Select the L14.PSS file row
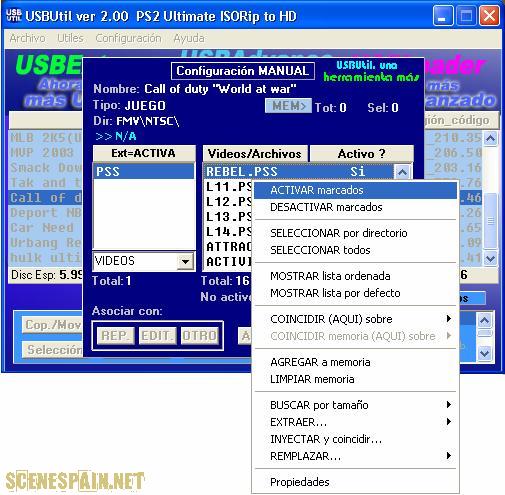Viewport: 505px width, 495px height. click(229, 232)
